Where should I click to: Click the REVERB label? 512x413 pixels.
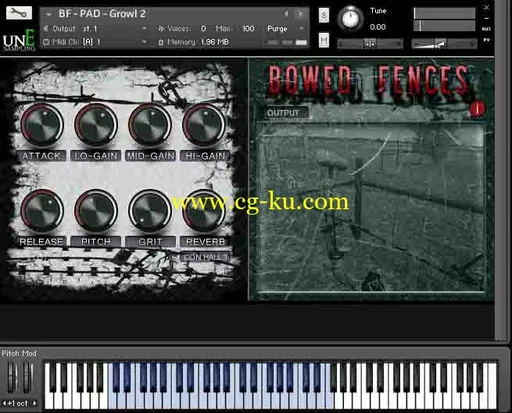point(205,241)
